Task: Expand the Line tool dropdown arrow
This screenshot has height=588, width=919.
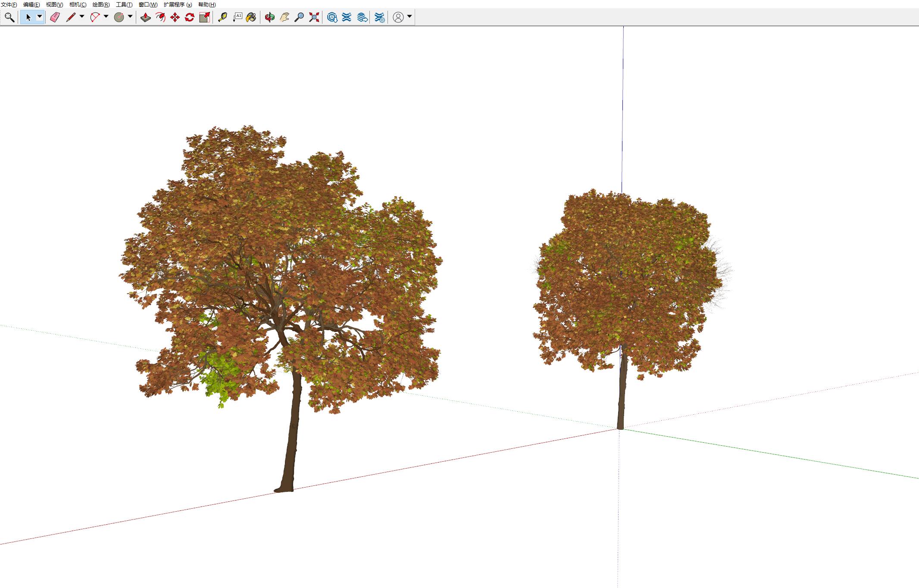Action: (82, 17)
